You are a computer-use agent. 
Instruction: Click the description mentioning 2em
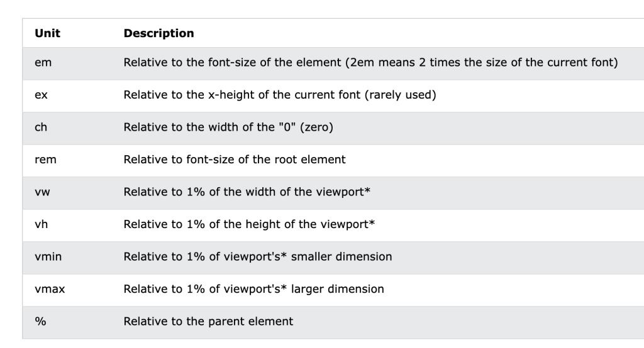click(x=371, y=63)
